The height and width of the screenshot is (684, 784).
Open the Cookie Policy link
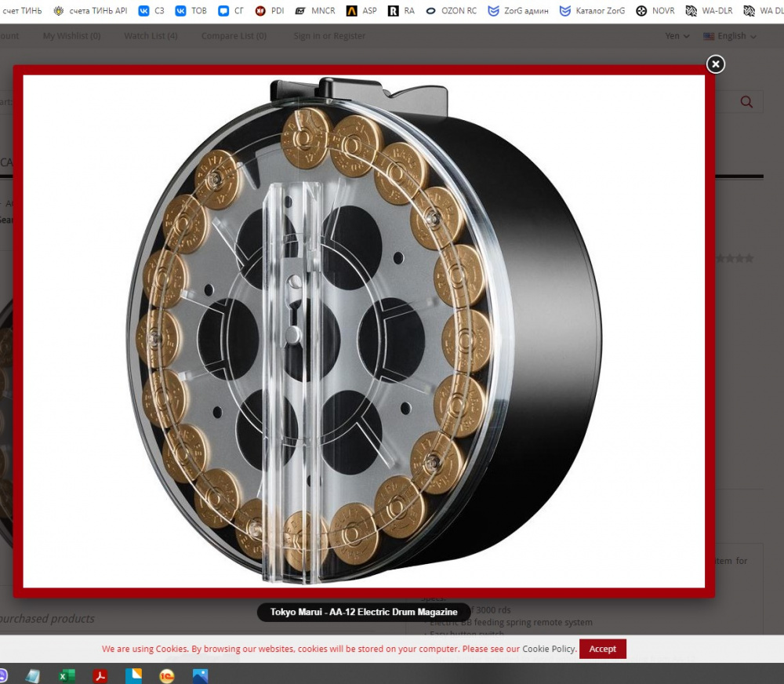pyautogui.click(x=549, y=649)
